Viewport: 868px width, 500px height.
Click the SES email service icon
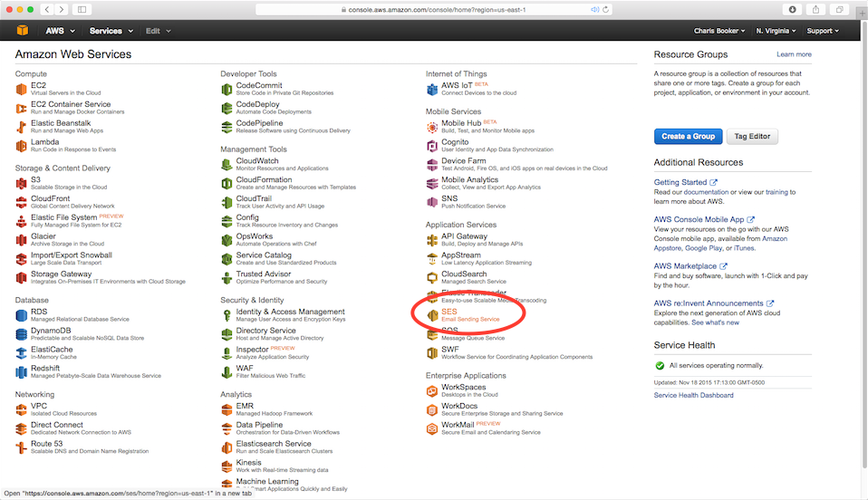(432, 315)
